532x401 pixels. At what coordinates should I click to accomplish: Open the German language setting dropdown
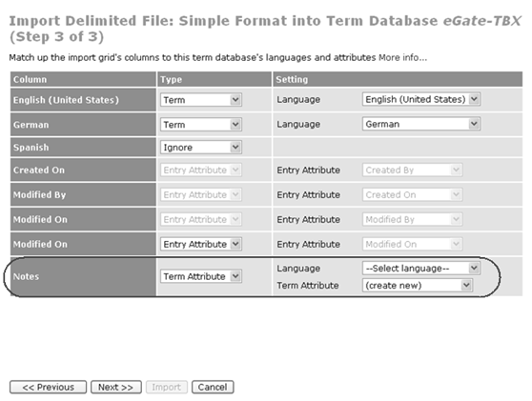coord(421,124)
